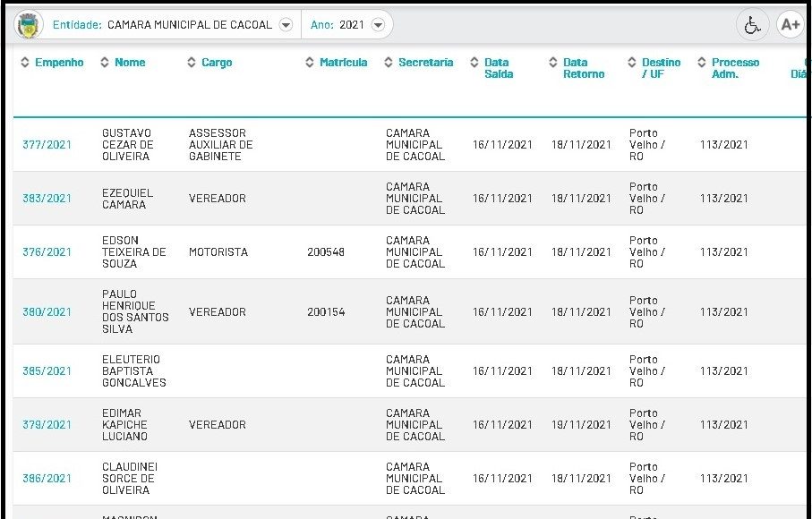Open the accessibility wheelchair icon
The height and width of the screenshot is (519, 812).
coord(752,25)
